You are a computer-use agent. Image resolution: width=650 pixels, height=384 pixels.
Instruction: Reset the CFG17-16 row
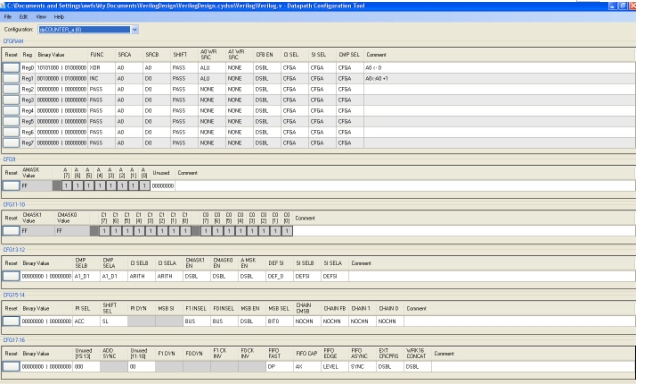(11, 367)
